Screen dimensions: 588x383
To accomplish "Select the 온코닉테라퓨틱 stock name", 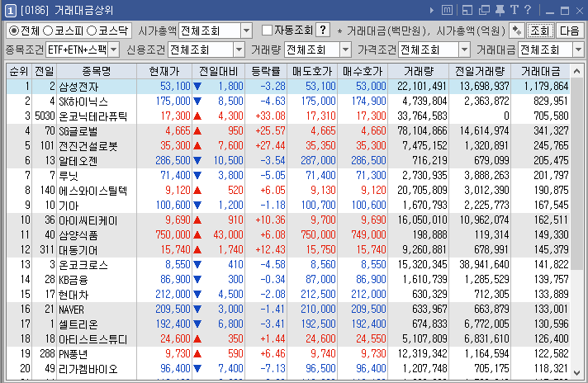I will pos(92,116).
